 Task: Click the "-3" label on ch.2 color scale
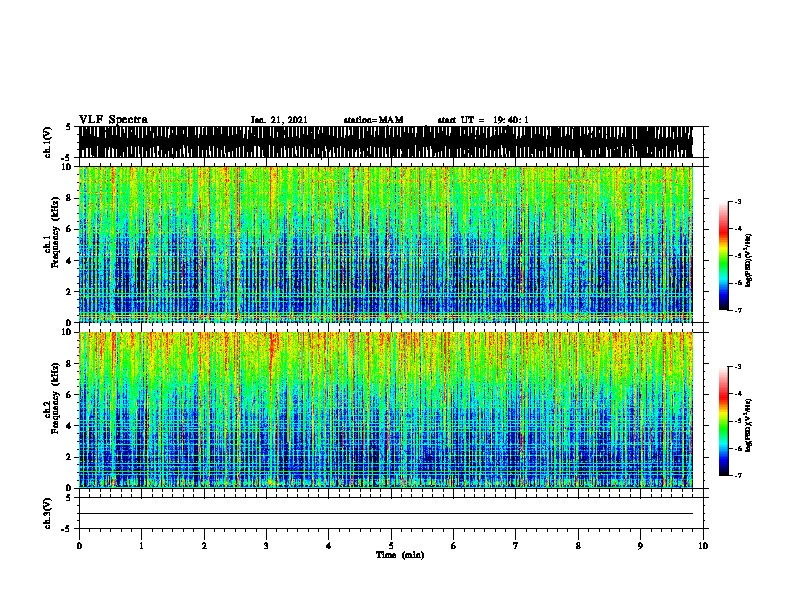click(738, 367)
